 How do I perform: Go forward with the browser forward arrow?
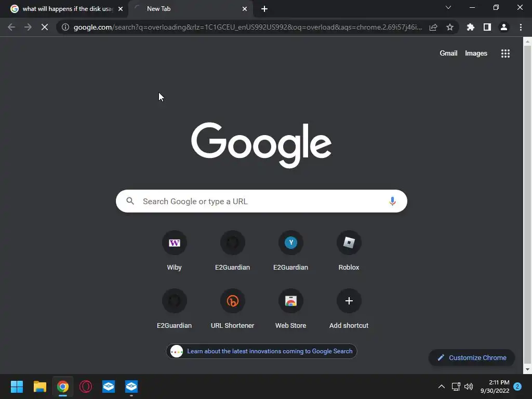tap(28, 27)
